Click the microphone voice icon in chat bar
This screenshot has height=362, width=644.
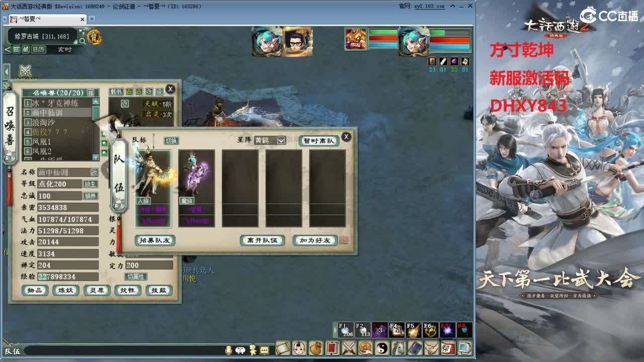[x=228, y=350]
